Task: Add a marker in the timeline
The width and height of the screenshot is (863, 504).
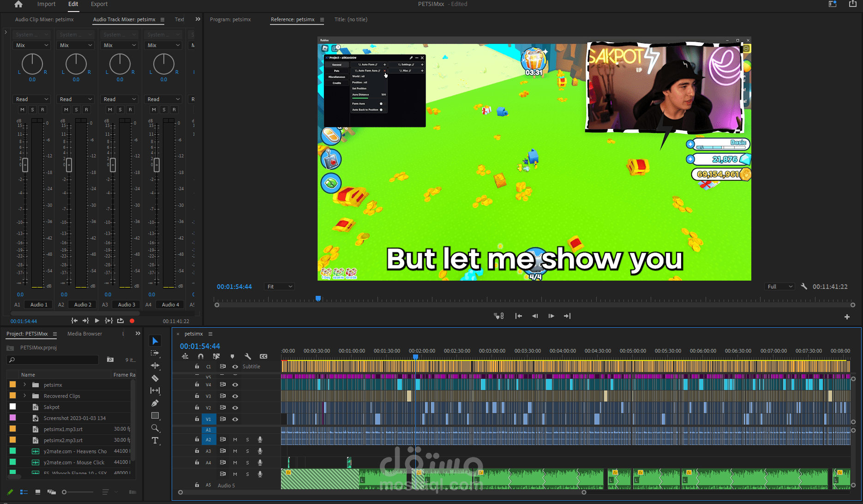Action: (232, 356)
